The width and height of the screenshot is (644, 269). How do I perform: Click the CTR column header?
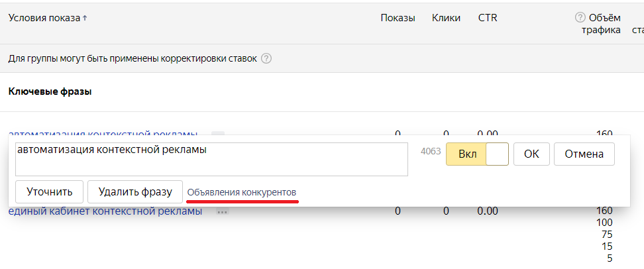pos(488,18)
